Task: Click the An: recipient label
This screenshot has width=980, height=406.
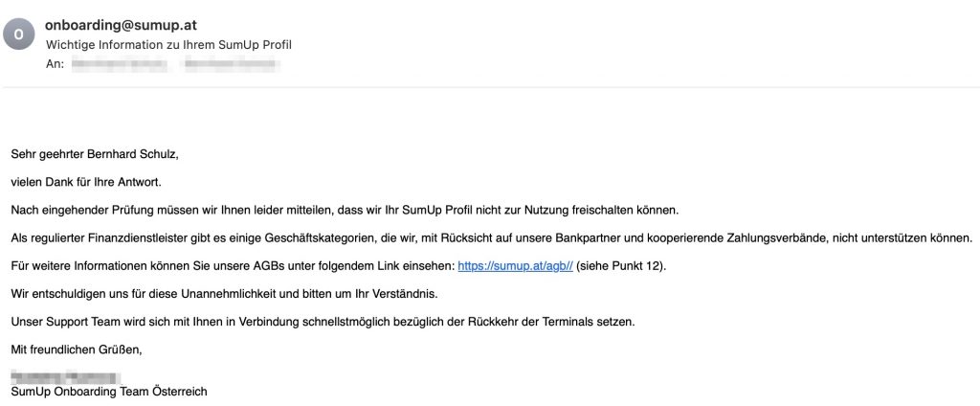Action: click(x=55, y=64)
